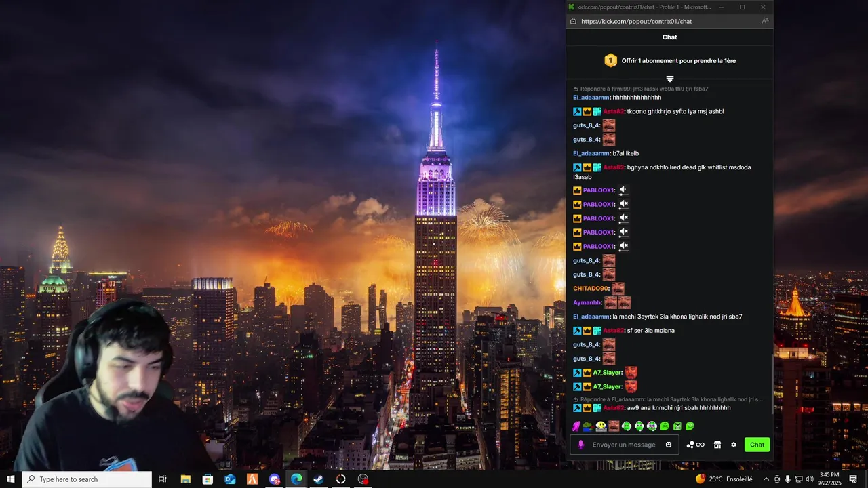868x488 pixels.
Task: Click message 'hhhhhhhhhhhhhh' from El_adaaamm
Action: pyautogui.click(x=637, y=98)
